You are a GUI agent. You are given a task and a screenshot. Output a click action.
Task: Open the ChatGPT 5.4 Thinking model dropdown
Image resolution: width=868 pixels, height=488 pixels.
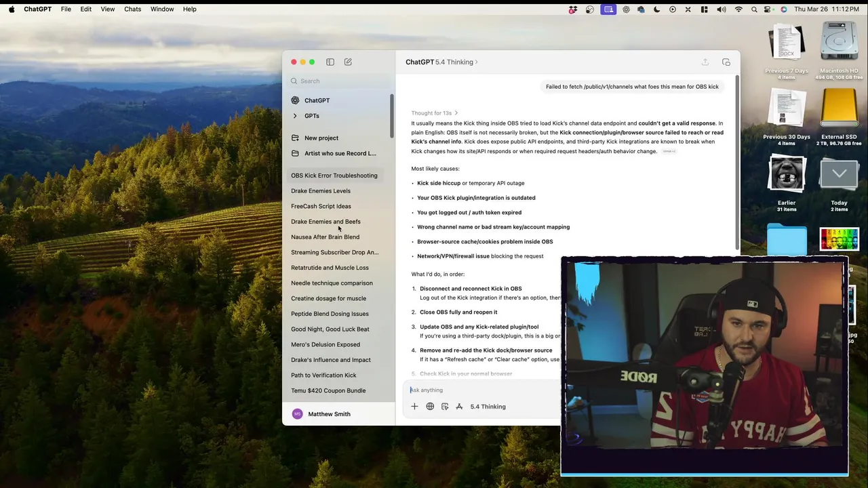441,62
